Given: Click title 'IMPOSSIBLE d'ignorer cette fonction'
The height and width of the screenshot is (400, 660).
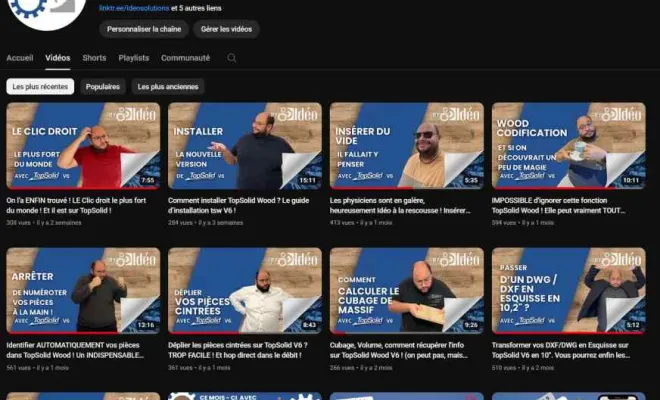Looking at the screenshot, I should [558, 205].
